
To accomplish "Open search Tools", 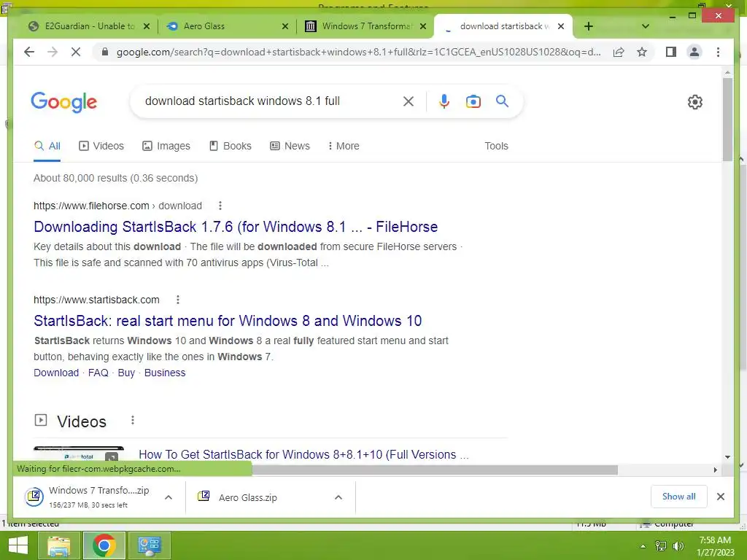I will [x=496, y=146].
